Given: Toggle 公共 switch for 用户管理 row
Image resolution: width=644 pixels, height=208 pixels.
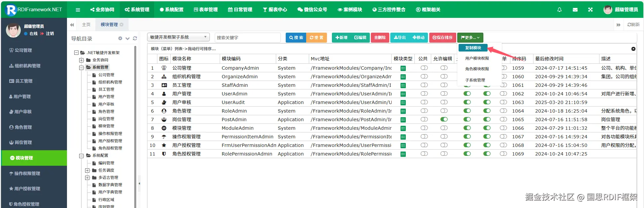Looking at the screenshot, I should click(x=424, y=93).
